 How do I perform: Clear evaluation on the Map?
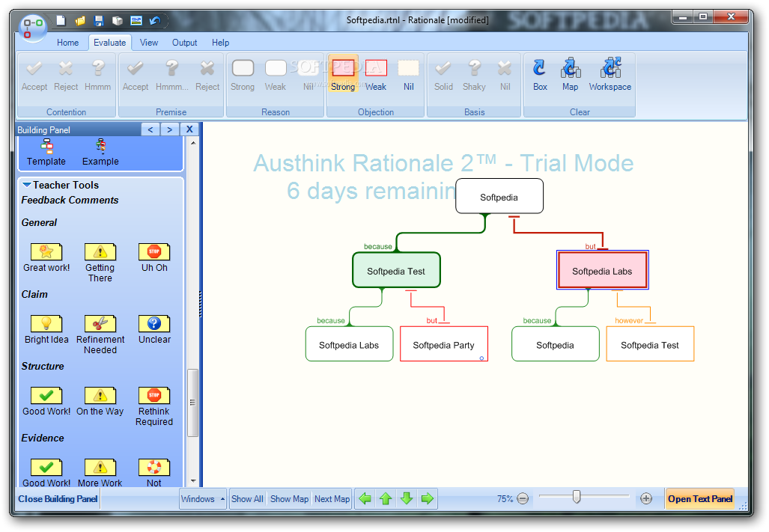click(x=570, y=75)
